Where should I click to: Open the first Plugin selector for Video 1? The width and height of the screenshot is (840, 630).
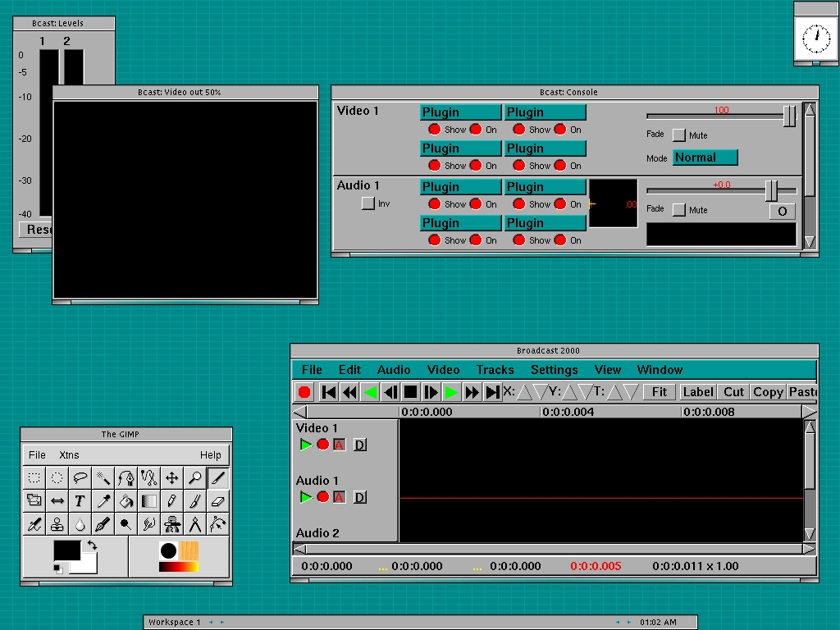click(460, 112)
